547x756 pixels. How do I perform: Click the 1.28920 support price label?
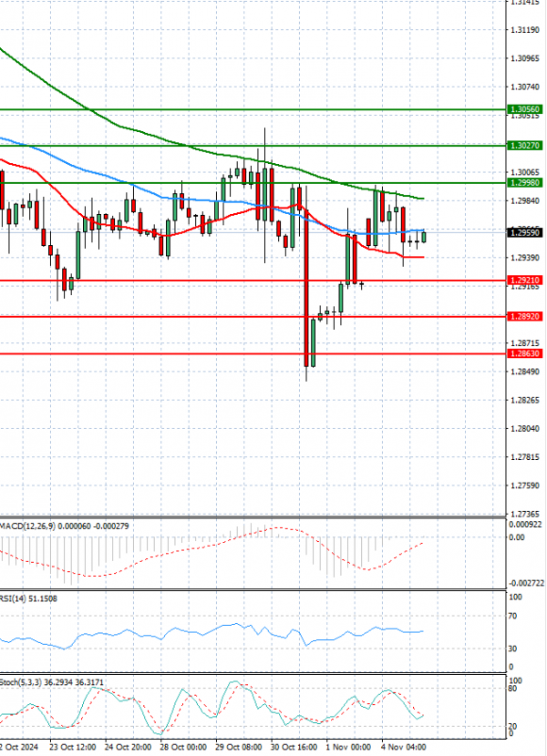pos(524,317)
